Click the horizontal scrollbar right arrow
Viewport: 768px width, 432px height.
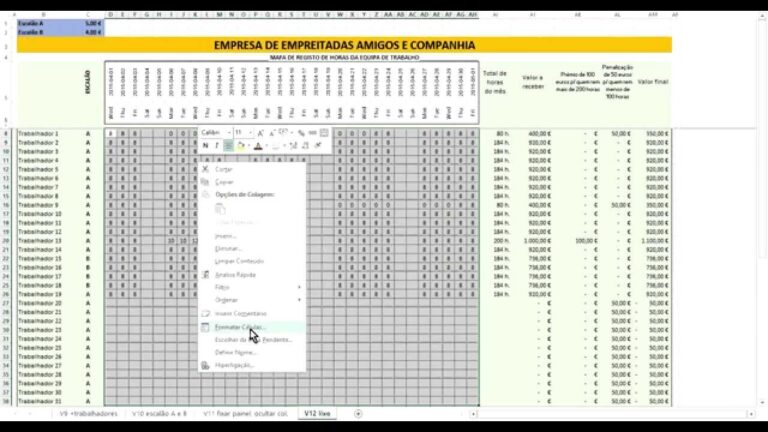point(751,414)
